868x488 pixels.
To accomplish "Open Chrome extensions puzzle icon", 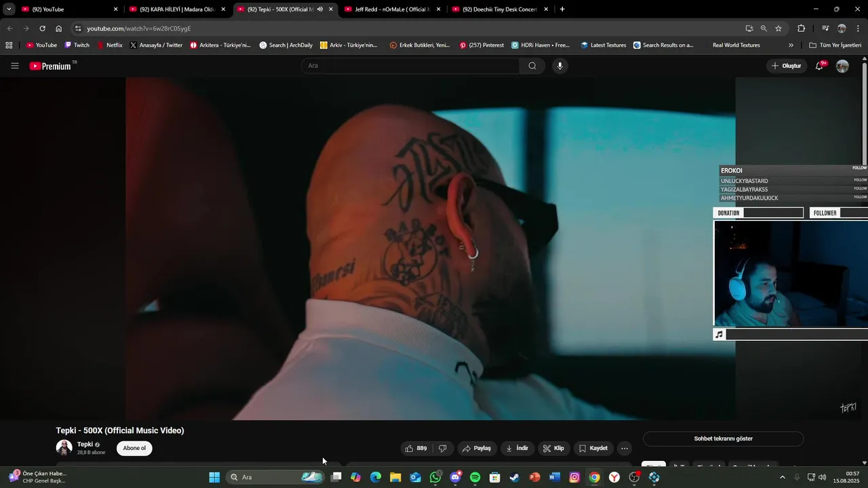I will click(x=802, y=28).
